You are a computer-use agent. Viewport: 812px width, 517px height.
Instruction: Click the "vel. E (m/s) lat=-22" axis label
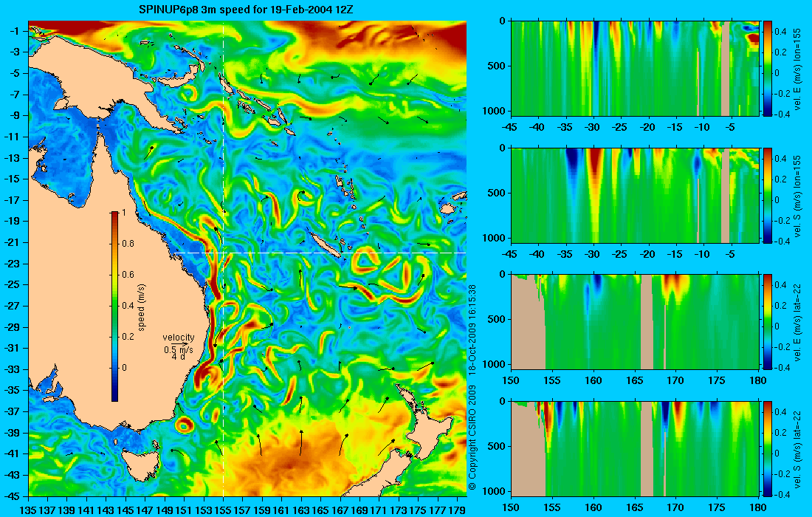click(x=797, y=322)
